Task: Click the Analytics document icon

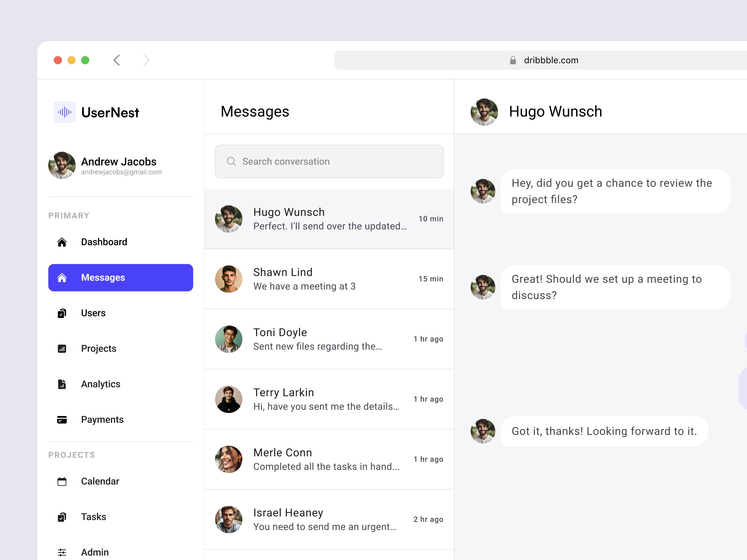Action: point(62,384)
